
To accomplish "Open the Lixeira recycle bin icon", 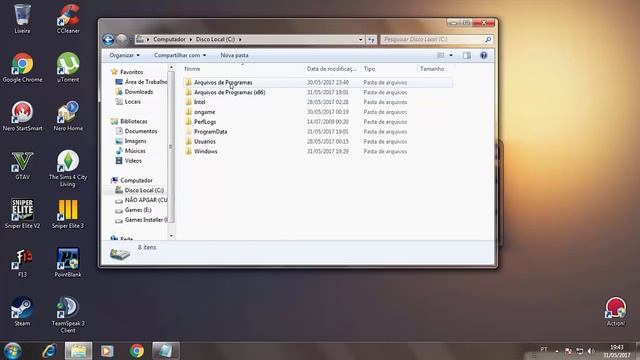I will click(x=22, y=18).
